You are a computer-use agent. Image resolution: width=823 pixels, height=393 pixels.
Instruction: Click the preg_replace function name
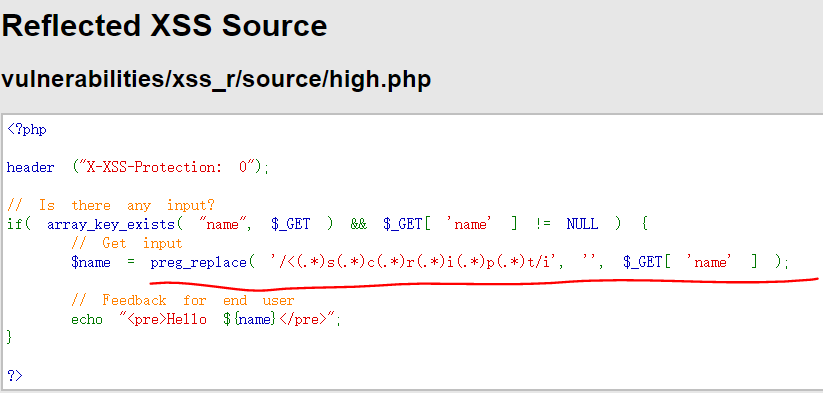(x=198, y=262)
